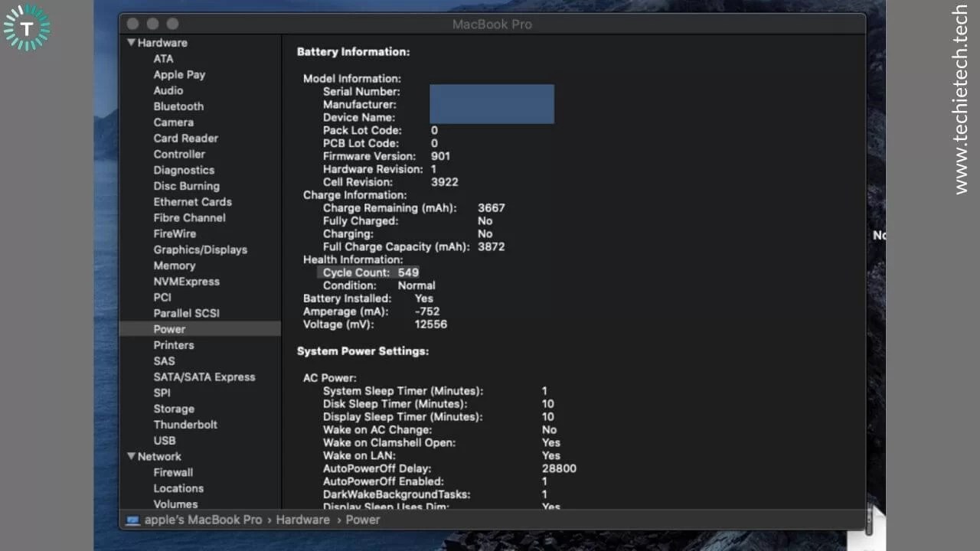
Task: Show Diagnostics information
Action: coord(184,170)
